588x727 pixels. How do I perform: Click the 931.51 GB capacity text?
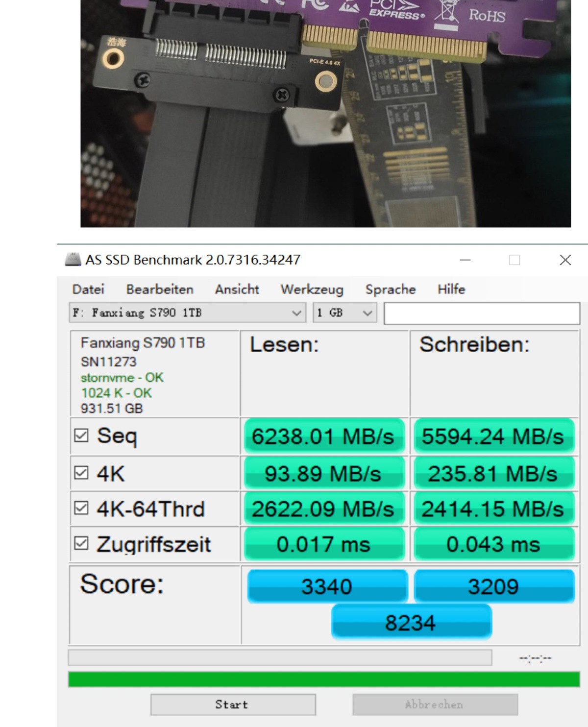click(x=111, y=408)
